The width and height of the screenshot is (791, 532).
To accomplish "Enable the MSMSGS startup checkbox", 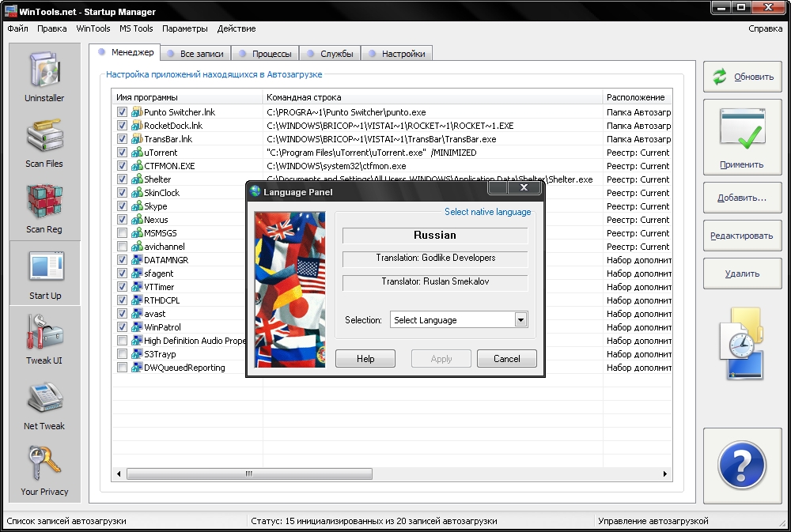I will pyautogui.click(x=122, y=233).
